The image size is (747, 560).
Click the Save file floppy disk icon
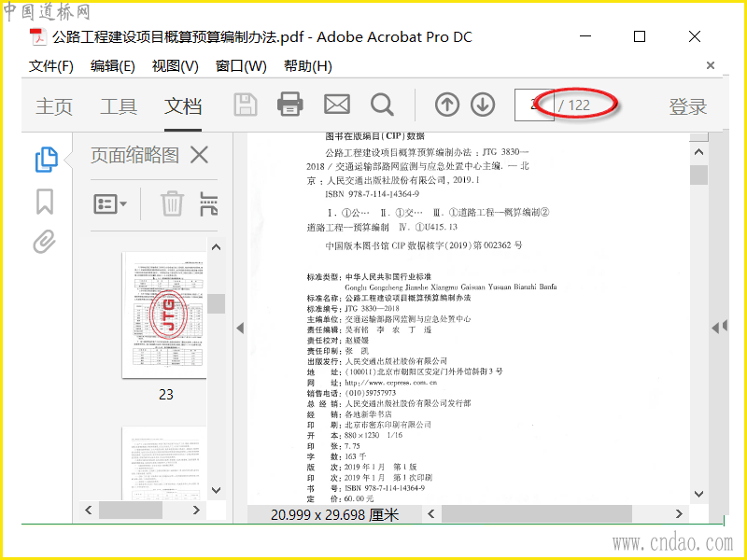(246, 105)
